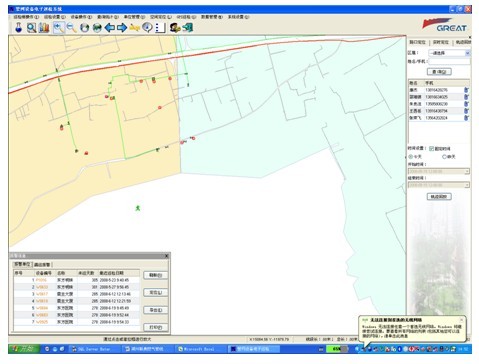The width and height of the screenshot is (479, 364).
Task: Click the first globe view icon
Action: (x=85, y=28)
